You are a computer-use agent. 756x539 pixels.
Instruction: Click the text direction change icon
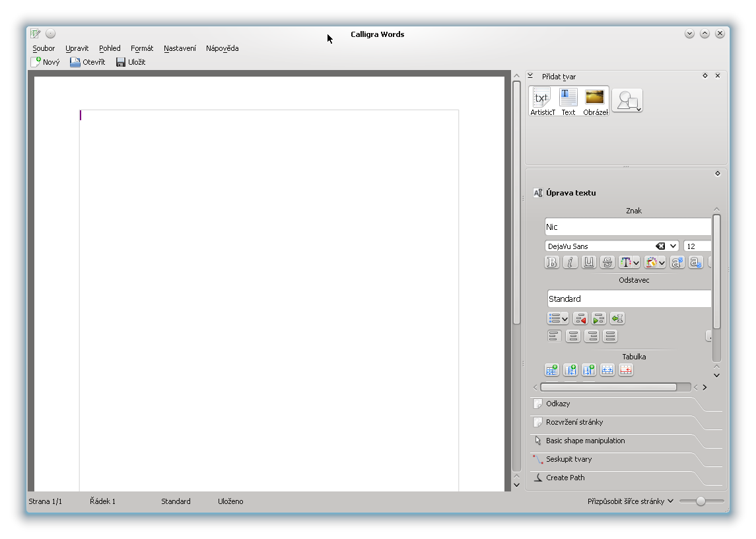617,318
